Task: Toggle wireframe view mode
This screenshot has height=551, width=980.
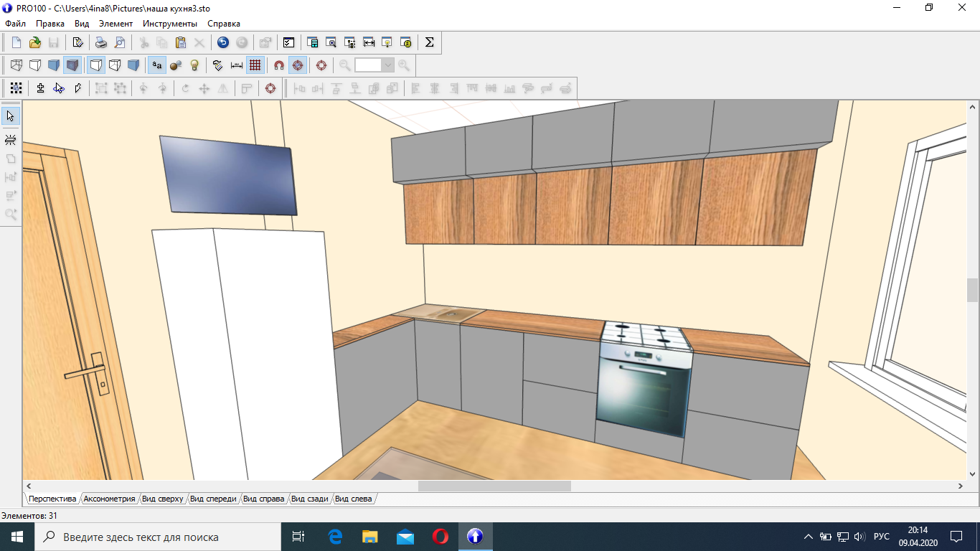Action: point(17,65)
